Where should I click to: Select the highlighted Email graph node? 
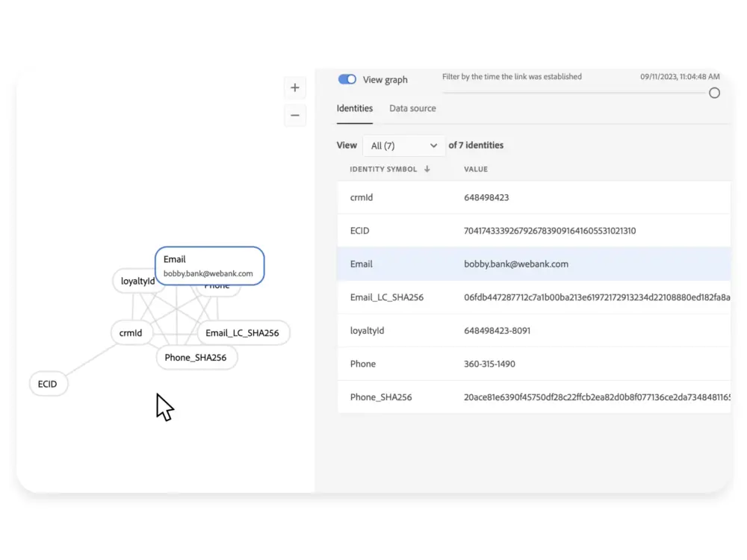pos(208,266)
